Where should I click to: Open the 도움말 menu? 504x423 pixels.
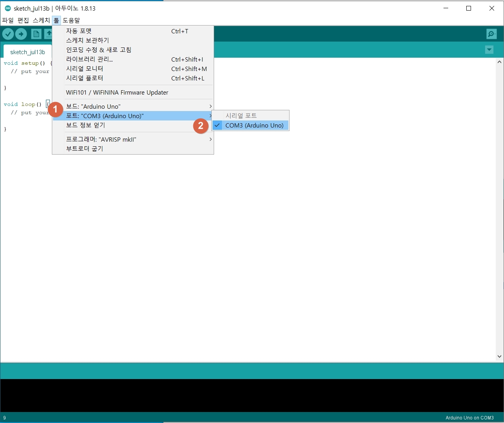coord(71,20)
